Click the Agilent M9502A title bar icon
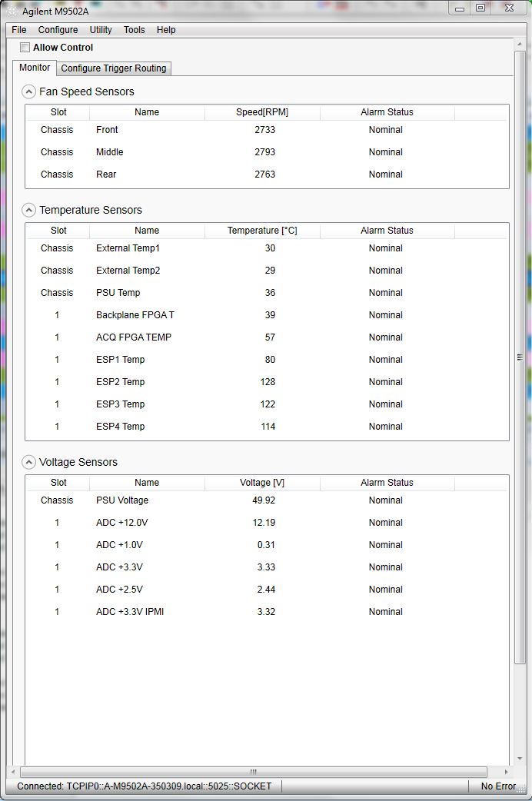This screenshot has height=801, width=532. 12,11
